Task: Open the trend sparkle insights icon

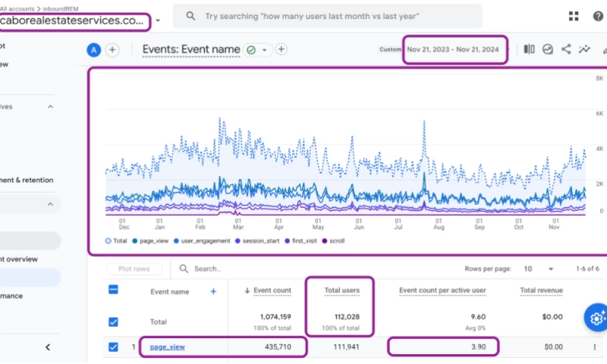Action: pyautogui.click(x=584, y=49)
